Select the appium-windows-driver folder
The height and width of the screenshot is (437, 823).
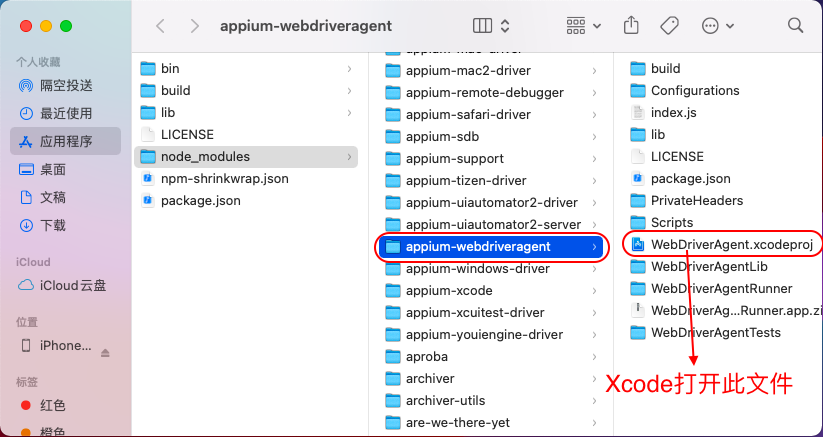point(491,269)
